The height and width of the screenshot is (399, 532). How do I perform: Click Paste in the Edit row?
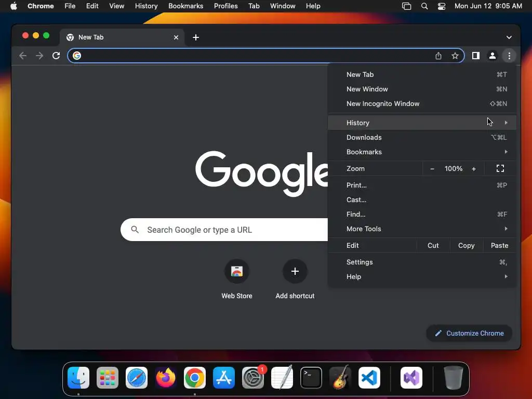click(x=499, y=246)
